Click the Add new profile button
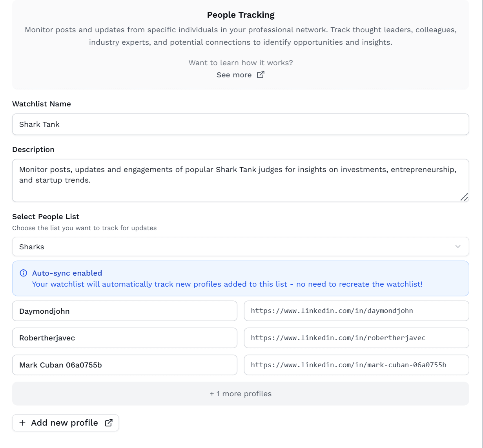Screen dimensions: 483x448 tap(65, 422)
